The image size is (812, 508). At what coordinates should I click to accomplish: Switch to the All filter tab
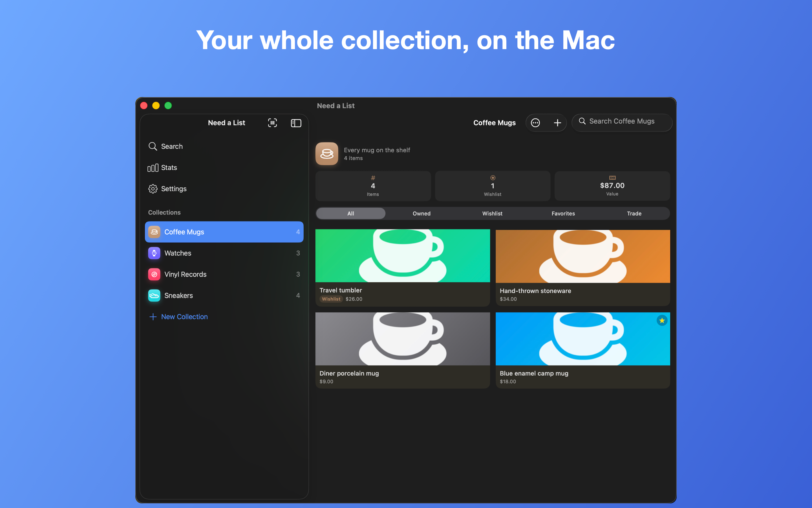point(351,213)
